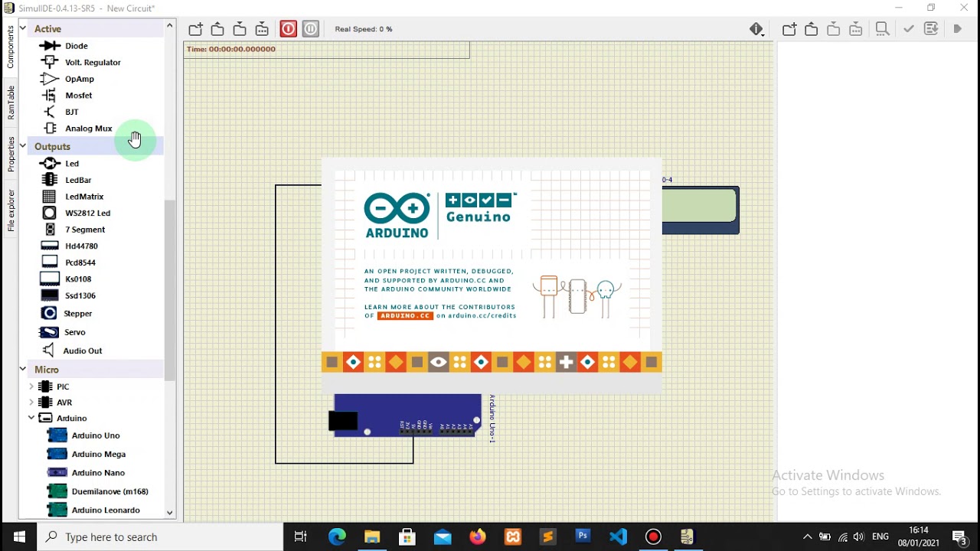This screenshot has height=551, width=980.
Task: Collapse the Active category
Action: [x=23, y=28]
